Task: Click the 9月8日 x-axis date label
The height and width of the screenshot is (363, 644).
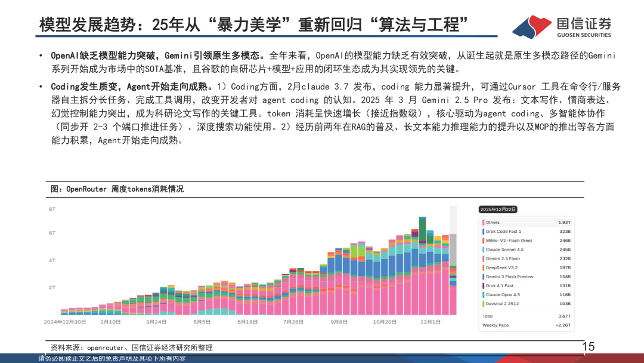Action: click(339, 322)
